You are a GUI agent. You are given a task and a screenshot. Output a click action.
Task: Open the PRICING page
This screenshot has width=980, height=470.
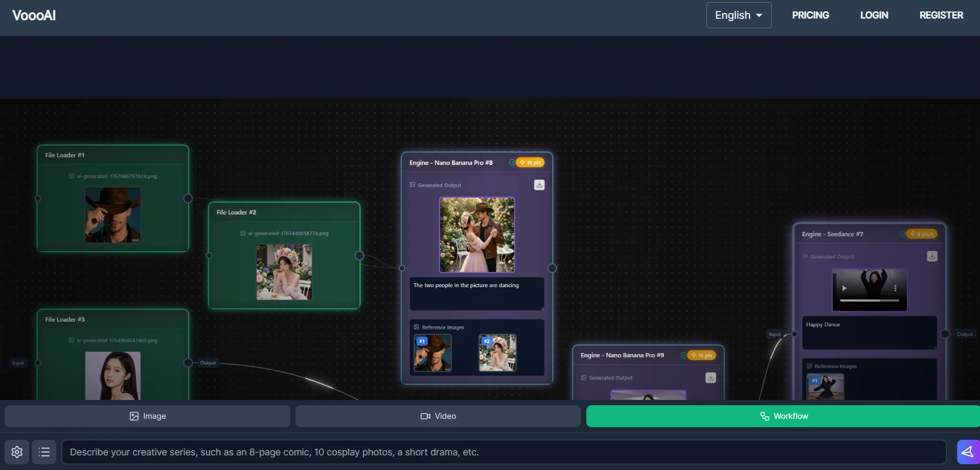810,15
